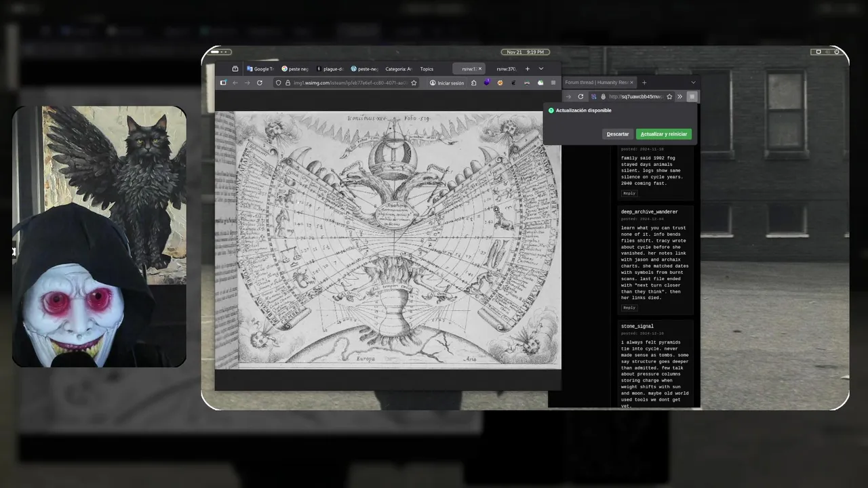
Task: View site security padlock info
Action: (x=288, y=83)
